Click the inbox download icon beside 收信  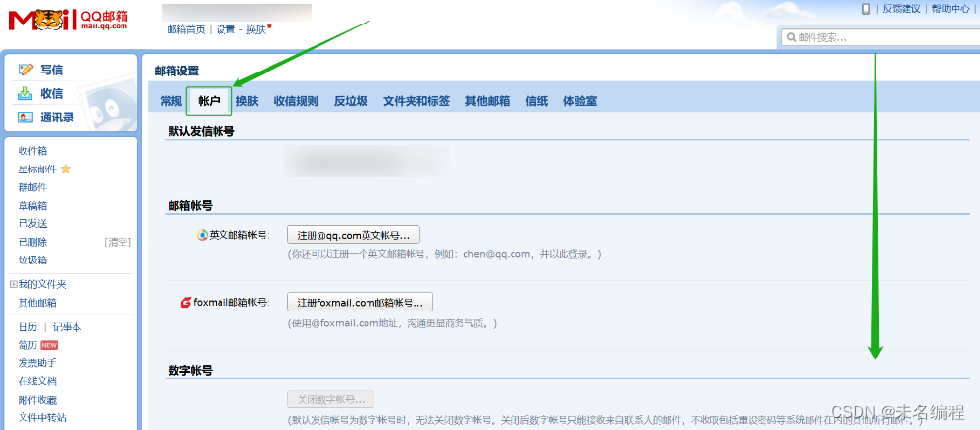(26, 94)
